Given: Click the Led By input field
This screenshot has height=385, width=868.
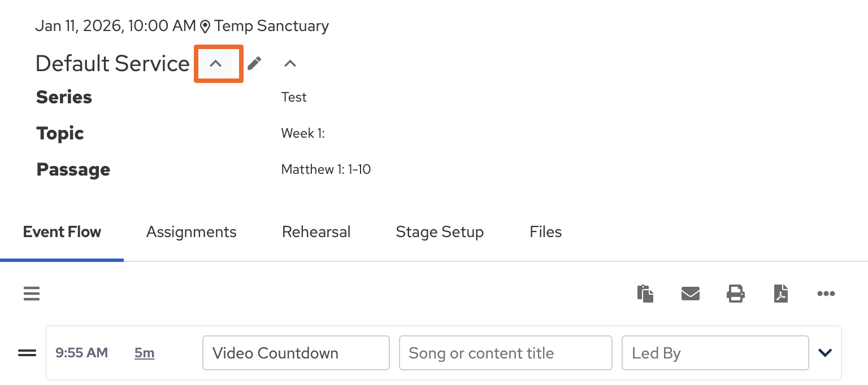Looking at the screenshot, I should pos(715,353).
